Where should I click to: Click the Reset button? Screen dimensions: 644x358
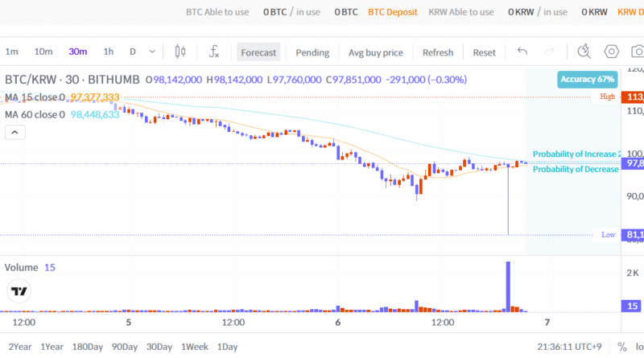pyautogui.click(x=485, y=52)
